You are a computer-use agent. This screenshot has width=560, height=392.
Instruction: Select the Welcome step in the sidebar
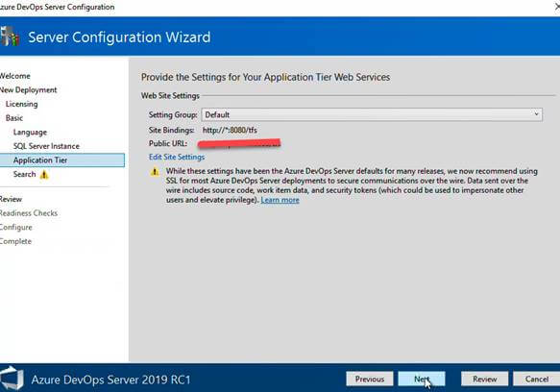click(x=15, y=76)
